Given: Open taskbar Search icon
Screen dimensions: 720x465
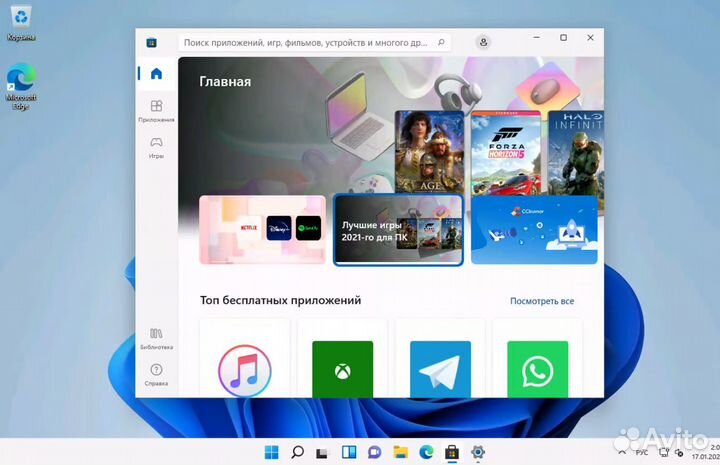Looking at the screenshot, I should 298,452.
